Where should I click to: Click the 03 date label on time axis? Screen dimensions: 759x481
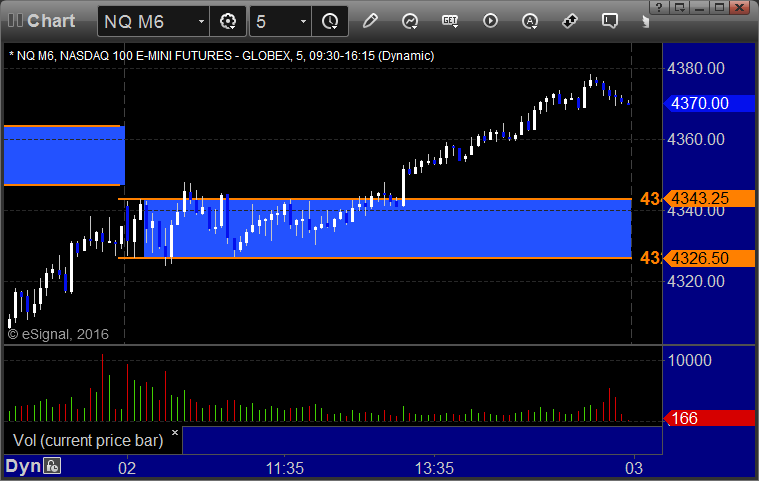click(x=634, y=468)
